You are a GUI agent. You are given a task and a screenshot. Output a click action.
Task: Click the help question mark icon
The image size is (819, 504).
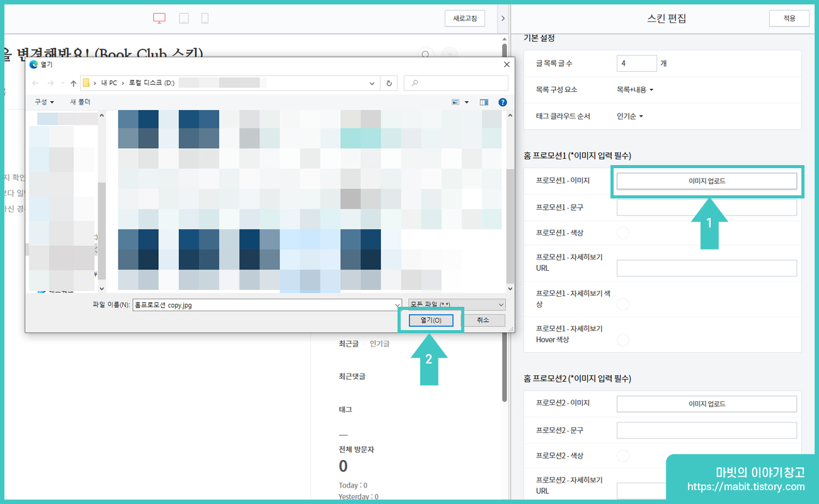coord(503,102)
